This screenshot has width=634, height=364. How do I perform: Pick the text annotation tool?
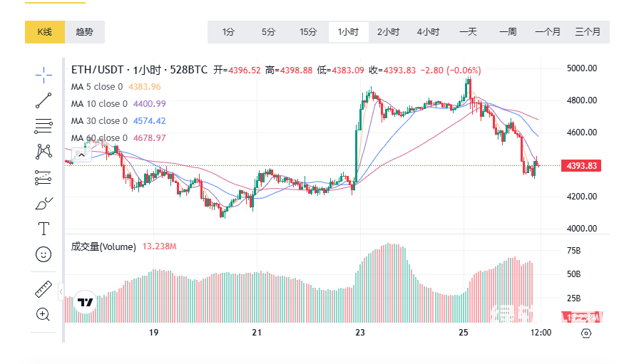coord(44,229)
